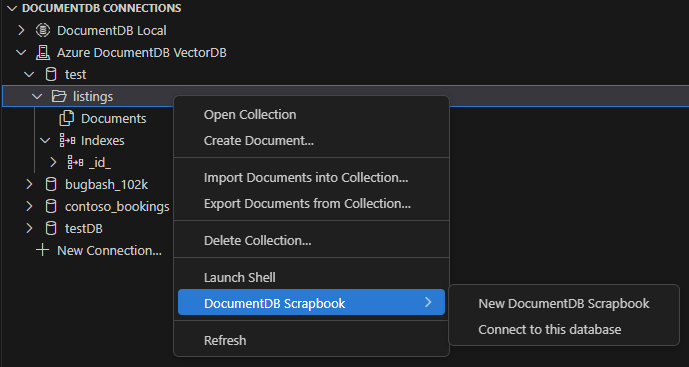Choose Create Document... menu entry
Screen dimensions: 689x367
pos(311,141)
